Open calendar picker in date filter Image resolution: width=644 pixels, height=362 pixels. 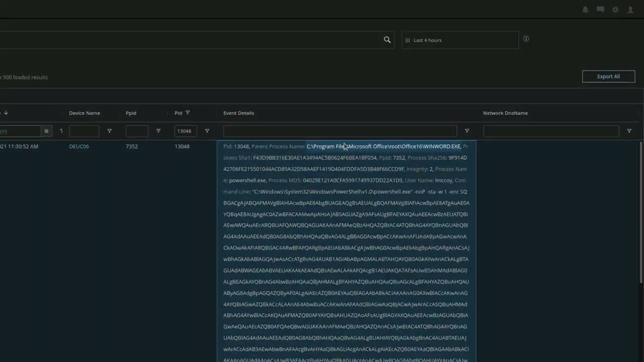click(46, 131)
